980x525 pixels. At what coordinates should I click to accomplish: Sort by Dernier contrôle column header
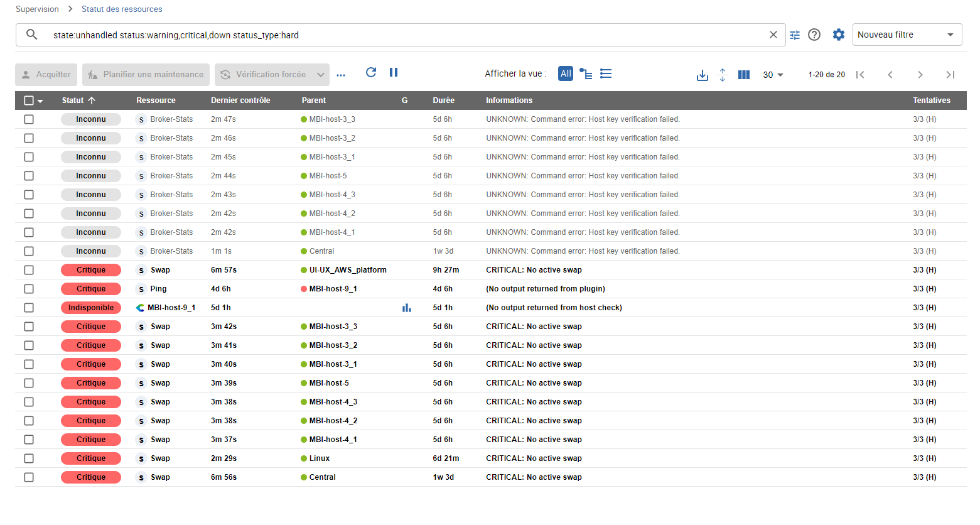240,100
